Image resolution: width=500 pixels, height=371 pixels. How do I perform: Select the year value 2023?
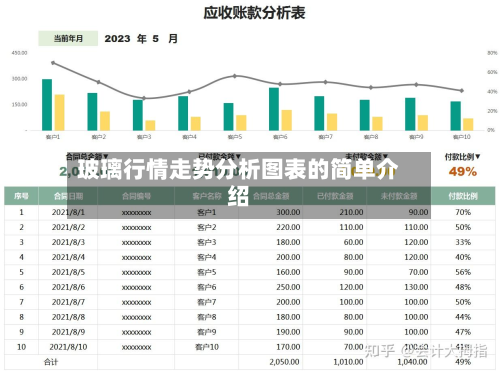point(117,39)
